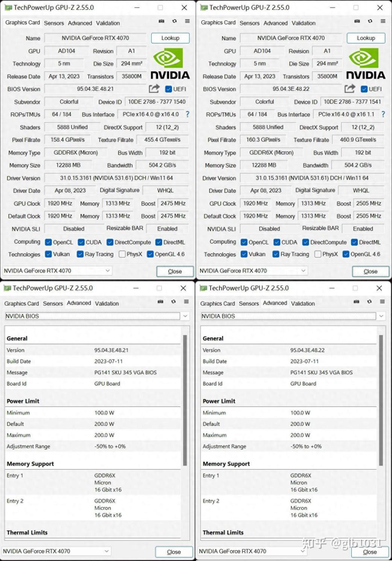Open hamburger menu in top-left GPU-Z window
The image size is (392, 561).
click(x=187, y=21)
